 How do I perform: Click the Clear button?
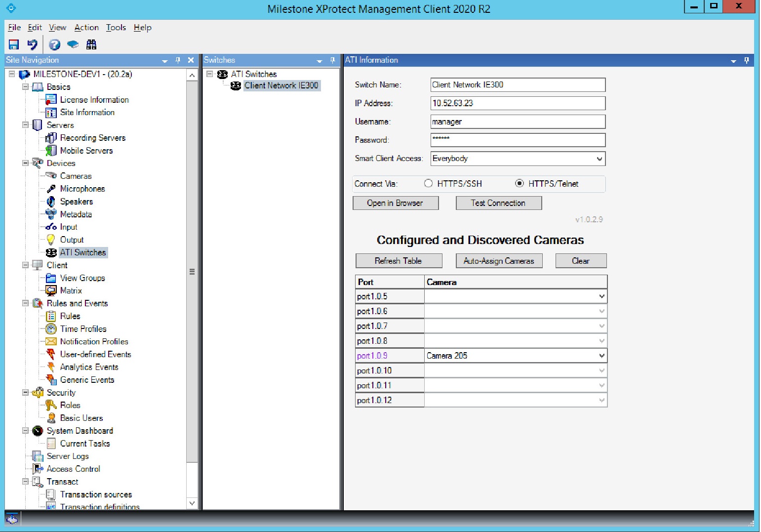[581, 261]
